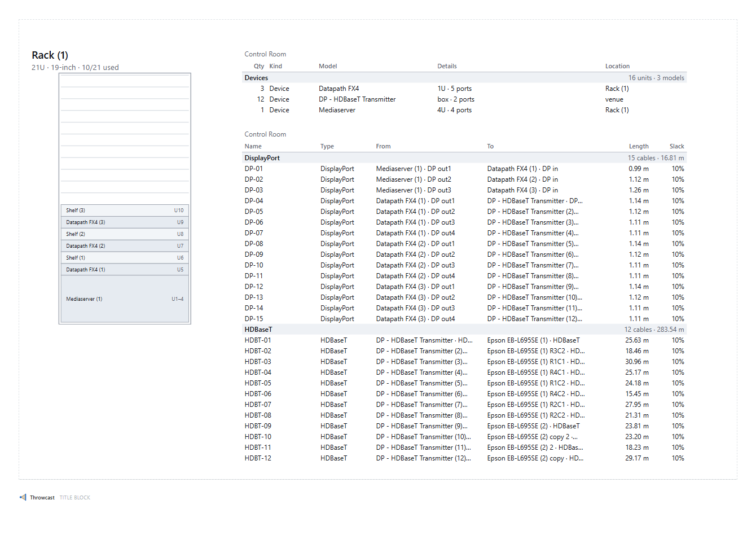Viewport: 756px width, 535px height.
Task: Select the Shelf (3) rack unit
Action: [125, 211]
